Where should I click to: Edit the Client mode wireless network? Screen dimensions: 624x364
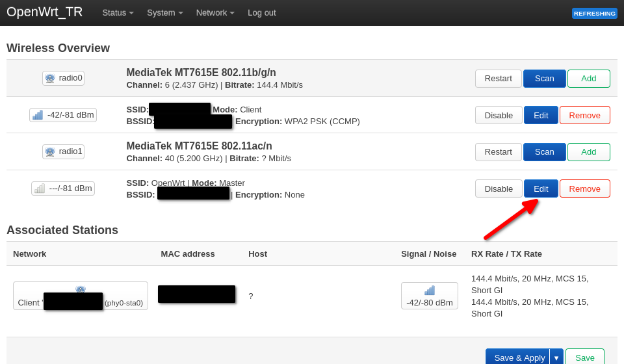pos(541,115)
